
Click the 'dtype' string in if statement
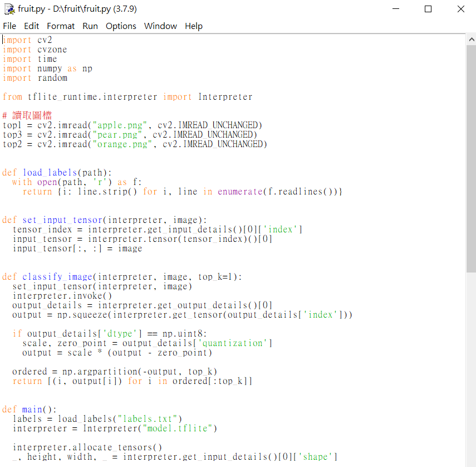coord(120,334)
